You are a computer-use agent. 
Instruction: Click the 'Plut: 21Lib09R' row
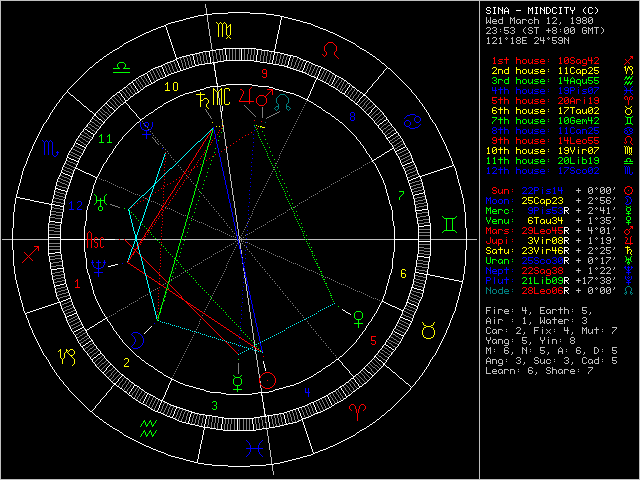(559, 281)
